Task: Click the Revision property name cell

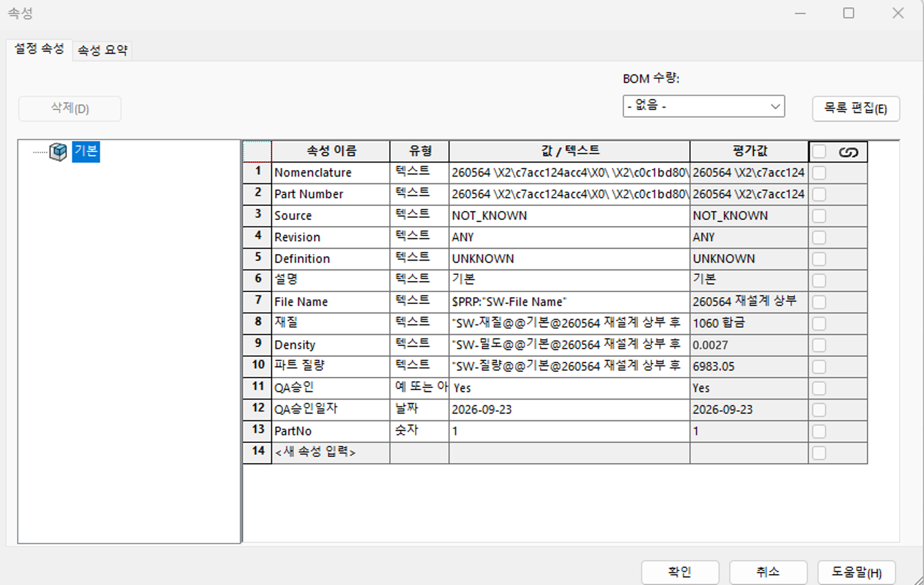Action: pos(330,237)
